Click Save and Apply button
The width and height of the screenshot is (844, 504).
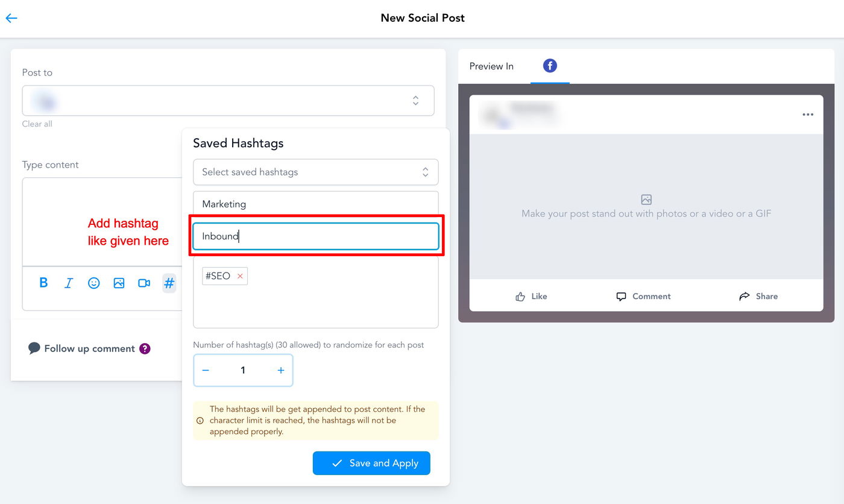click(371, 463)
